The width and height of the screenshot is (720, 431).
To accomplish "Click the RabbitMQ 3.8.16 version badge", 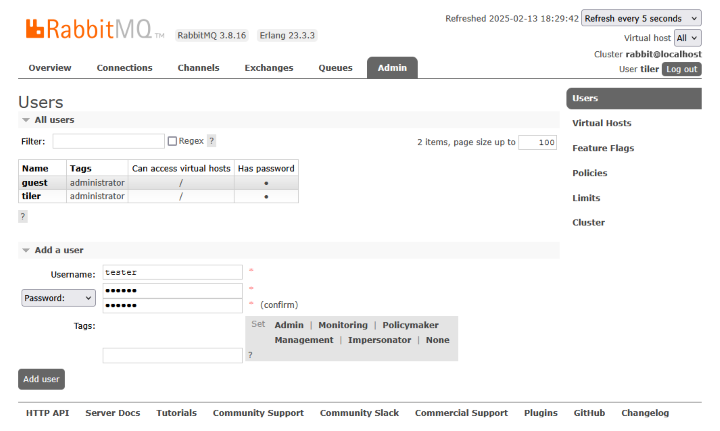I will point(212,35).
